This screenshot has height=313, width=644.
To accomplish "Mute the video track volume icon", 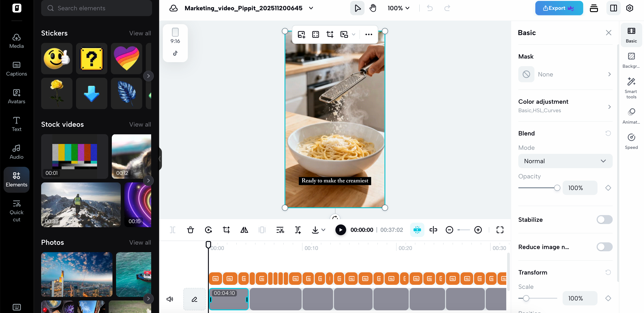I will (170, 299).
